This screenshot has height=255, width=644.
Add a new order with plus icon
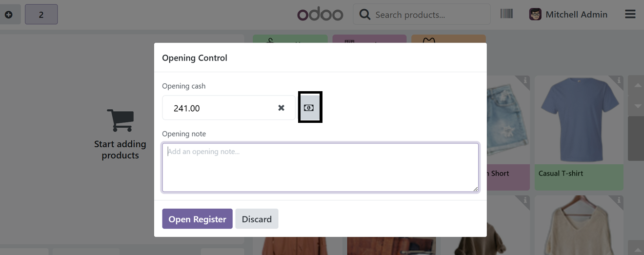click(8, 15)
